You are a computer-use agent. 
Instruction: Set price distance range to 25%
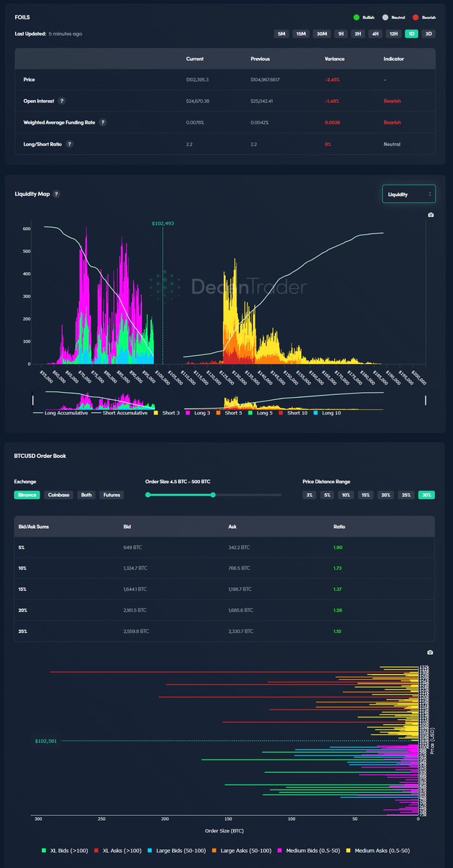click(x=406, y=495)
